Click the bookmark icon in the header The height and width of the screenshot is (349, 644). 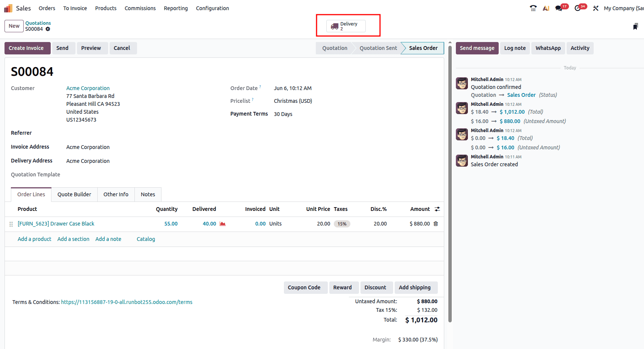pyautogui.click(x=635, y=26)
